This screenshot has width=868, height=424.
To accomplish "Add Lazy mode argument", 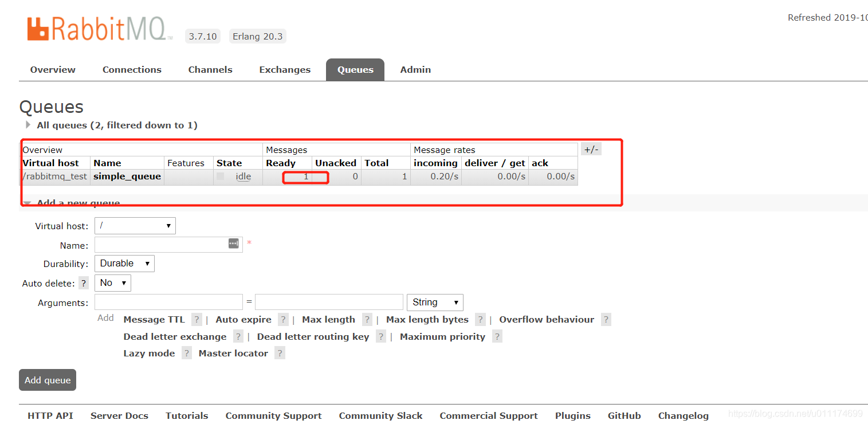I will (x=149, y=354).
